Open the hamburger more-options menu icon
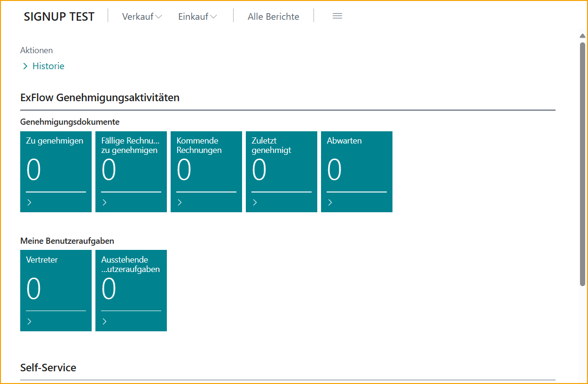588x384 pixels. [337, 16]
